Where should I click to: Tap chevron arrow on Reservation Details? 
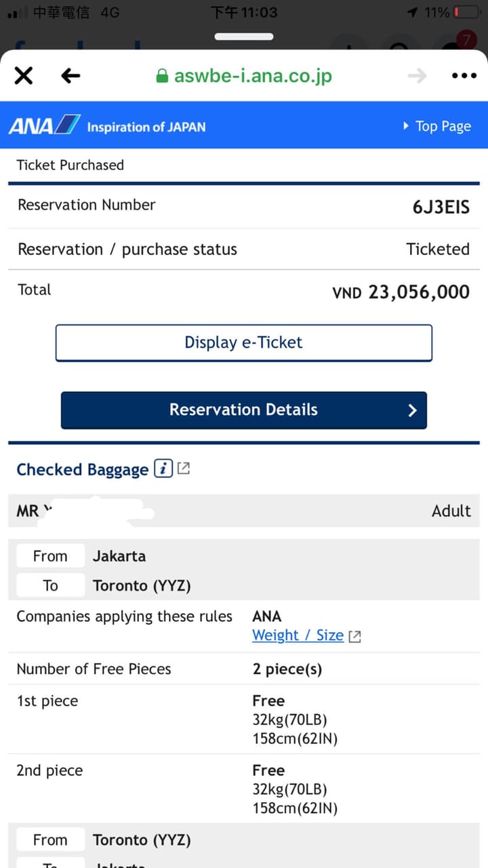(x=412, y=410)
